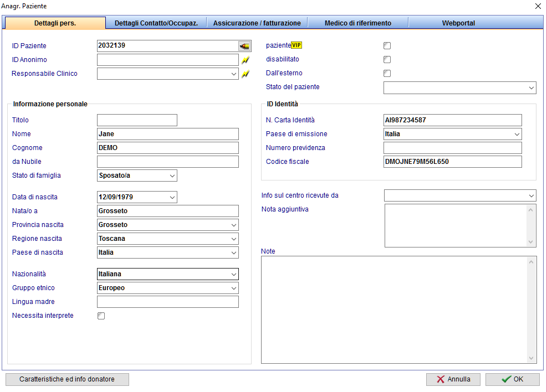Click the Stato del paziente label

(x=293, y=87)
